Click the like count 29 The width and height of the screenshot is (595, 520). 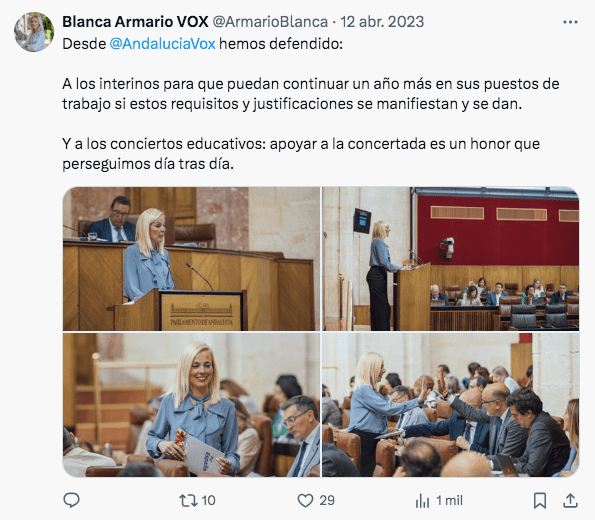click(327, 501)
